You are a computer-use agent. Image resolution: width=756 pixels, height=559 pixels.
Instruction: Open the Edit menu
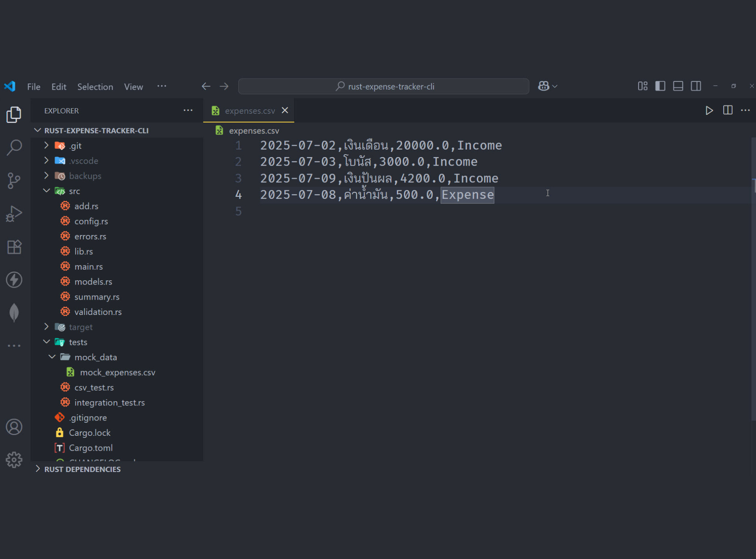click(59, 87)
